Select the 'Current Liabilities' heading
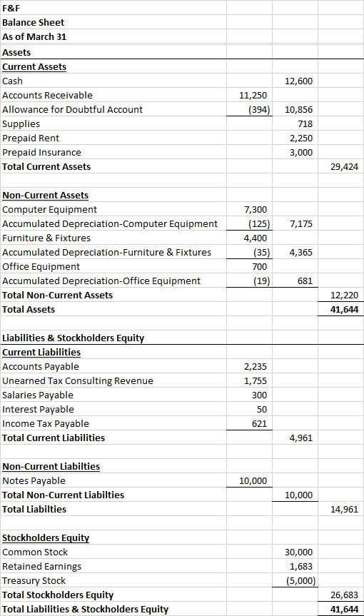Image resolution: width=364 pixels, height=616 pixels. click(x=41, y=353)
